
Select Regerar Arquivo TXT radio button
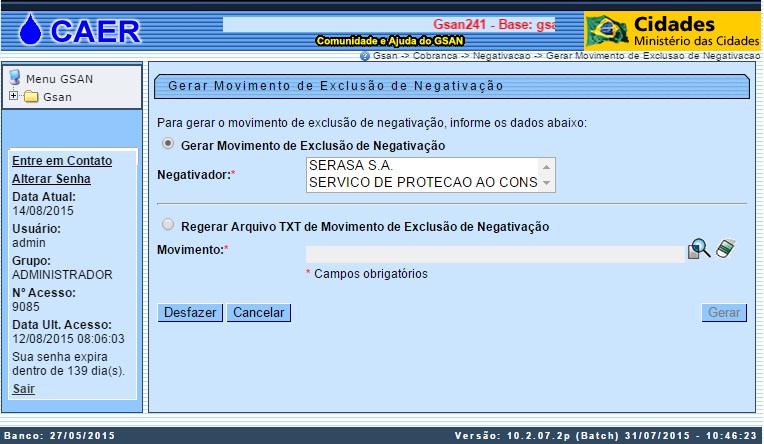point(168,224)
